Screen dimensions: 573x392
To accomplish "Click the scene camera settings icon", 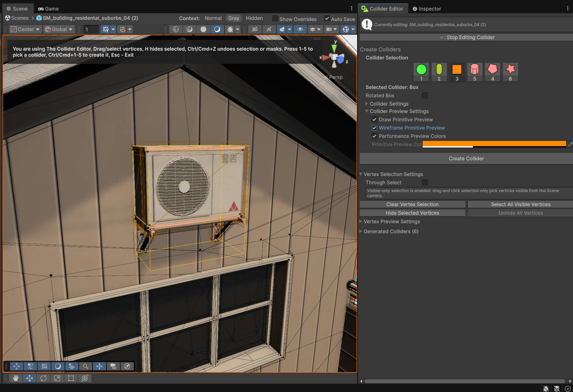I will 329,29.
